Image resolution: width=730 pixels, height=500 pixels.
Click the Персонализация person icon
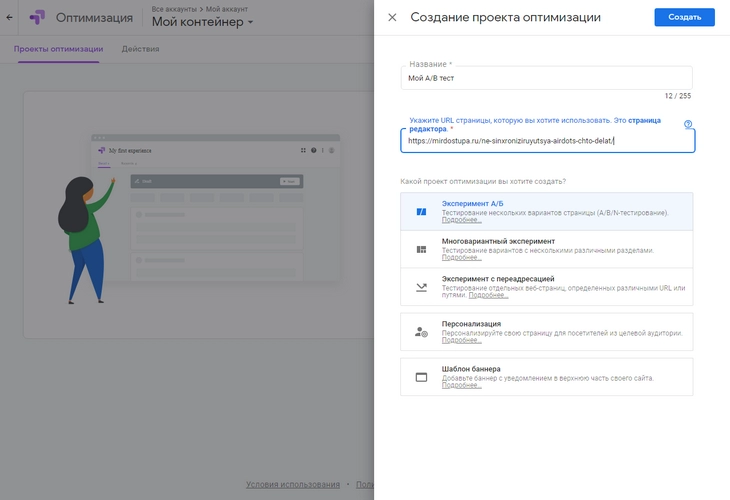(421, 332)
